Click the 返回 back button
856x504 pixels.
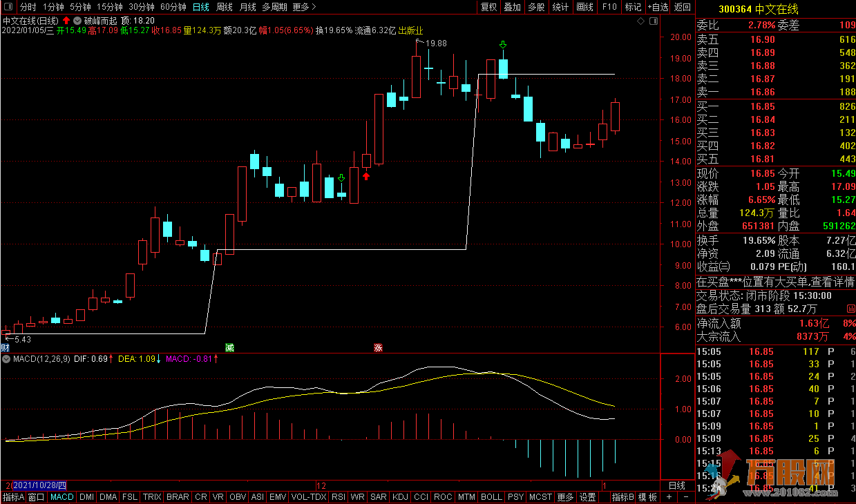(682, 7)
